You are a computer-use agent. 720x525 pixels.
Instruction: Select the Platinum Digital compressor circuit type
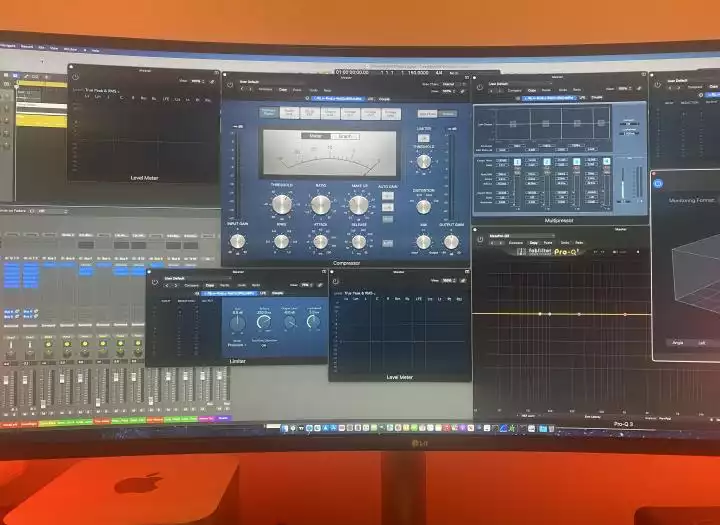point(269,113)
